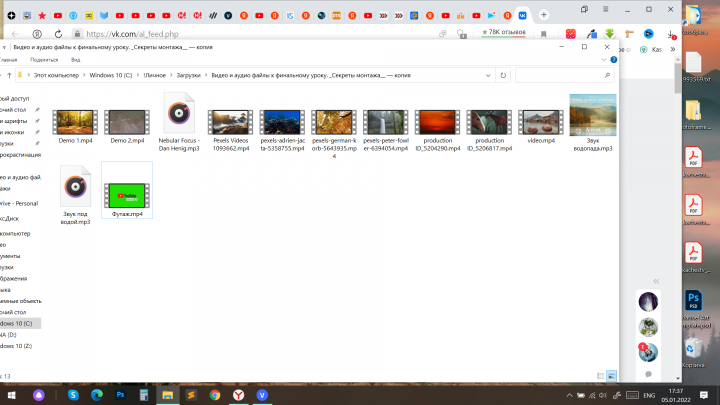Open the Корзина recycle bin on desktop
The width and height of the screenshot is (720, 405).
[693, 353]
